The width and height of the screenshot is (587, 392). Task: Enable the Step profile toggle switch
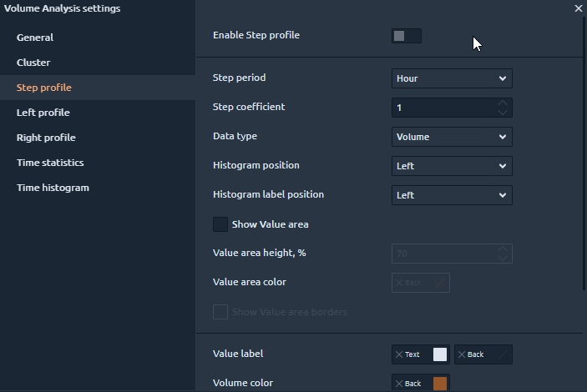click(x=406, y=36)
